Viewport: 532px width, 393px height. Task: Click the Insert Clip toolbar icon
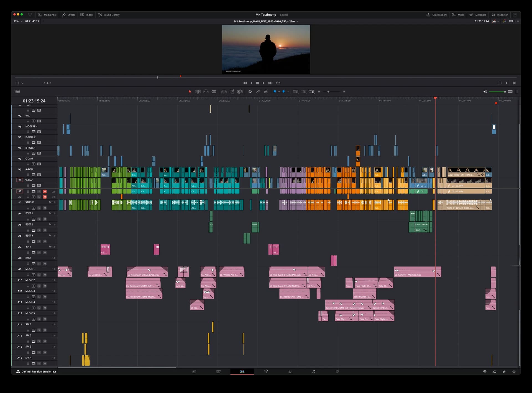coord(224,92)
